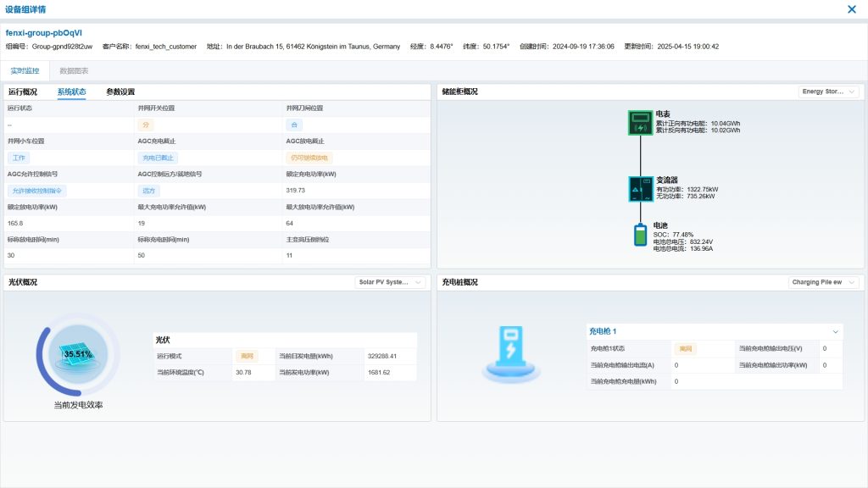Open the Energy Stor... dropdown

click(x=828, y=91)
